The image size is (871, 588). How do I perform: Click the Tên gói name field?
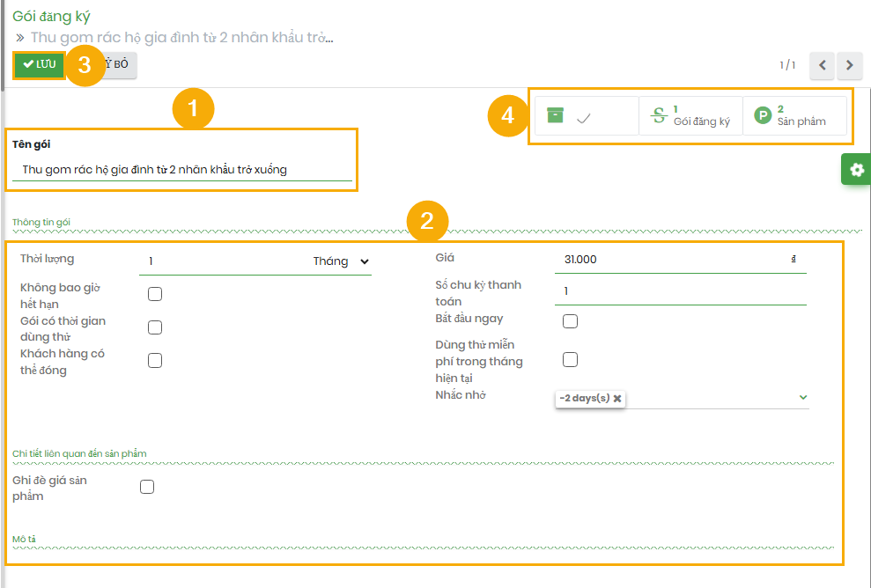click(x=182, y=170)
